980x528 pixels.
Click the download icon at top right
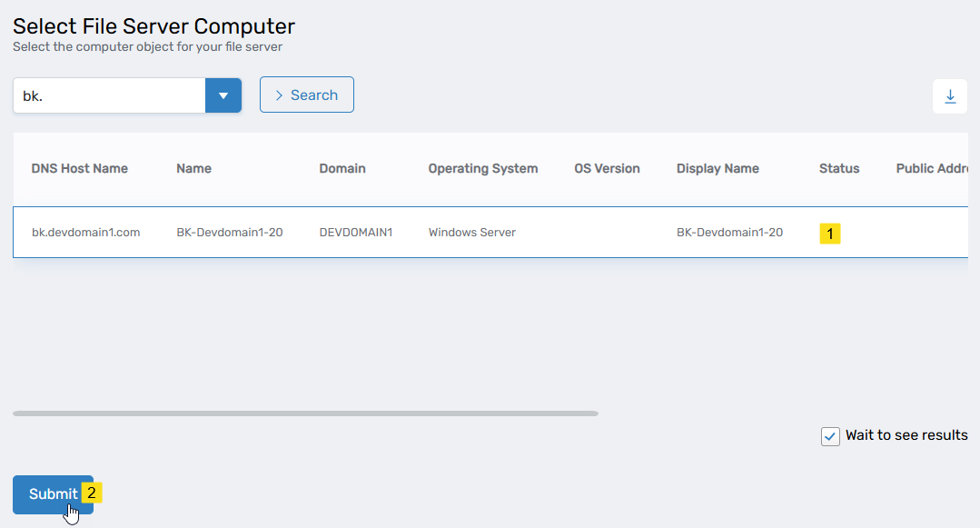(949, 96)
